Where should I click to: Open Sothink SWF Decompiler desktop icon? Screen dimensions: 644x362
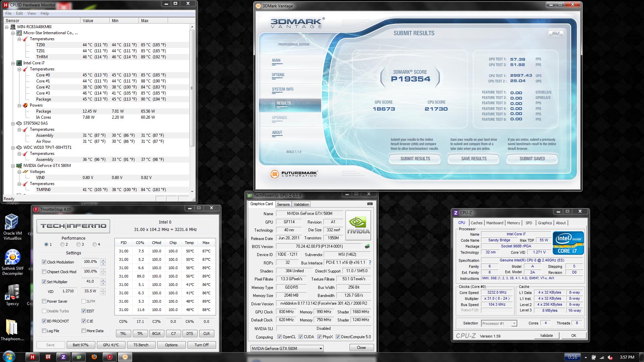pos(12,263)
